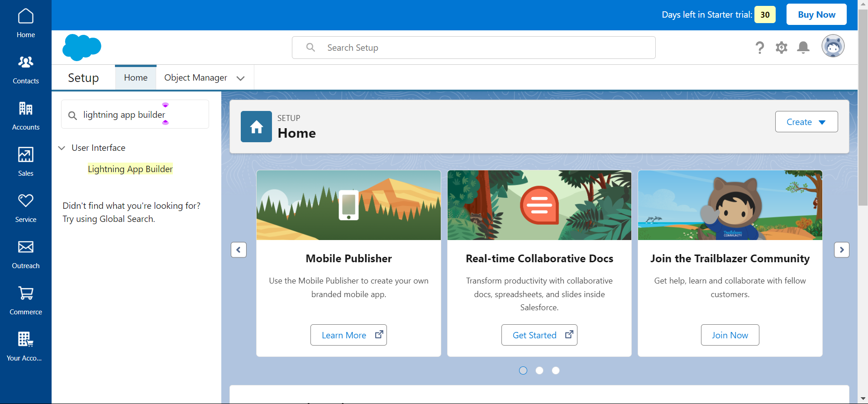The image size is (868, 404).
Task: Switch to the Home tab
Action: point(136,77)
